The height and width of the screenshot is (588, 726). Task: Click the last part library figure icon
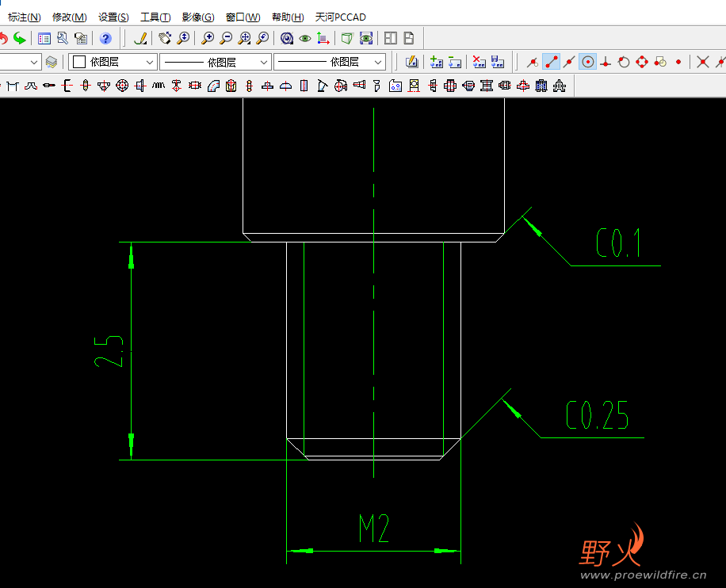(560, 86)
